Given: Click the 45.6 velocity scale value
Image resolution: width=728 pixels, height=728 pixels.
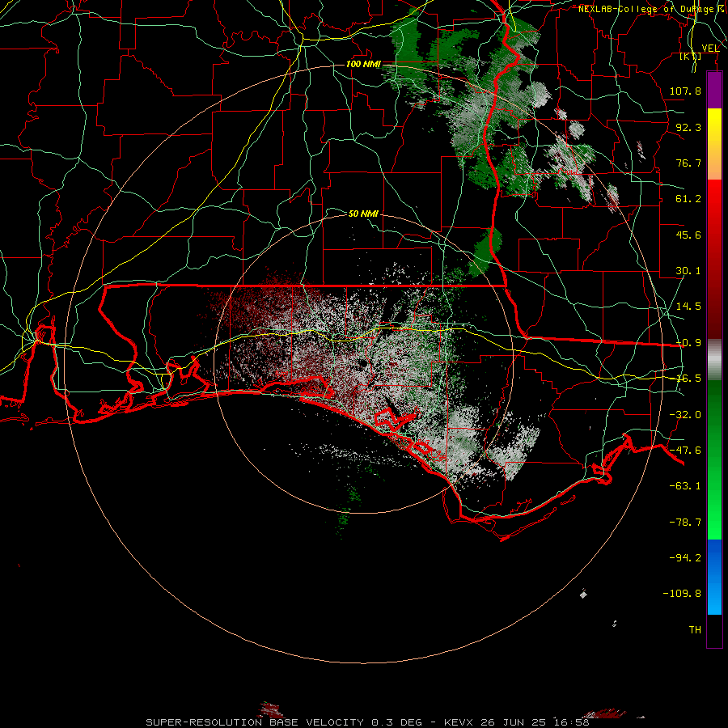Looking at the screenshot, I should (688, 235).
